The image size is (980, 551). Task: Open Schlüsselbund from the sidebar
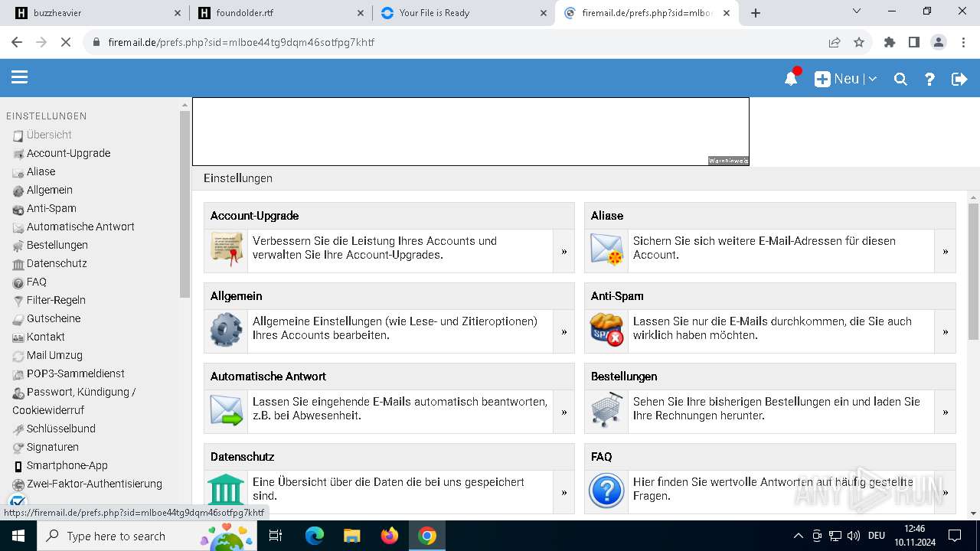tap(60, 429)
